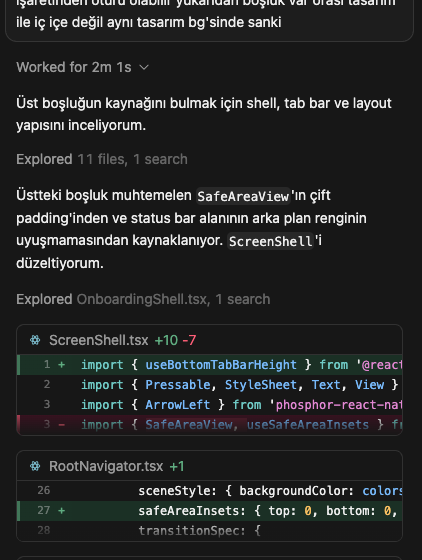
Task: Click the '-7' deletions count on ScreenShell.tsx
Action: pyautogui.click(x=189, y=340)
